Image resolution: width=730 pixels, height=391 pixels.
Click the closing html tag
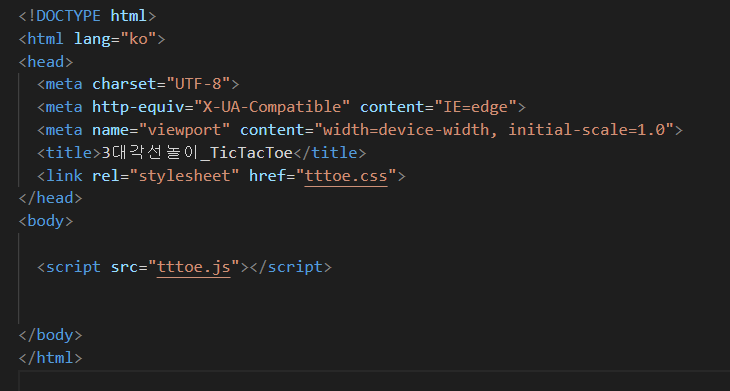50,358
